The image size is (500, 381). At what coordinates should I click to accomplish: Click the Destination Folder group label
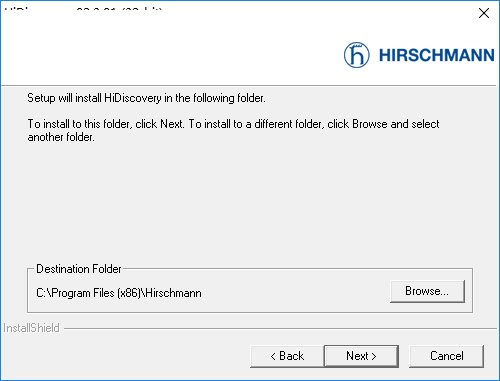79,269
